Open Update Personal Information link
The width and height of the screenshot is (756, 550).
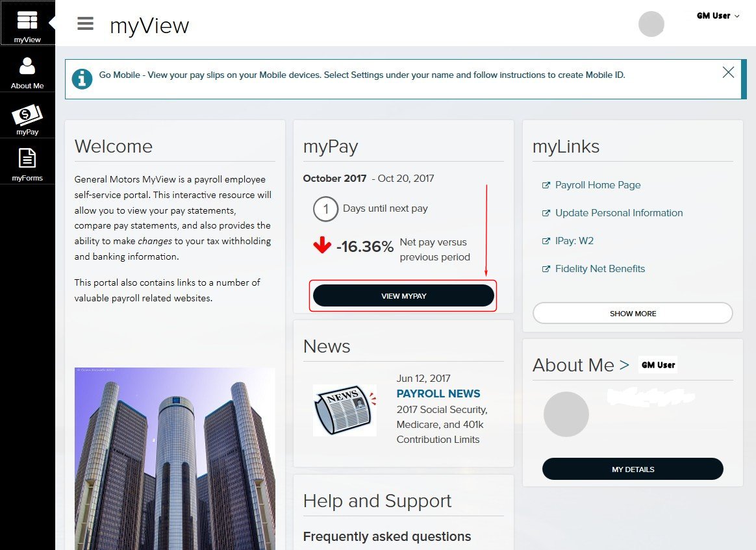pyautogui.click(x=619, y=213)
